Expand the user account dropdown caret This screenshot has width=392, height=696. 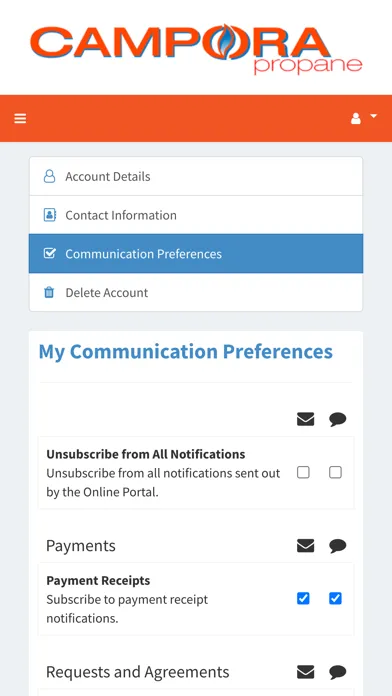pyautogui.click(x=373, y=116)
